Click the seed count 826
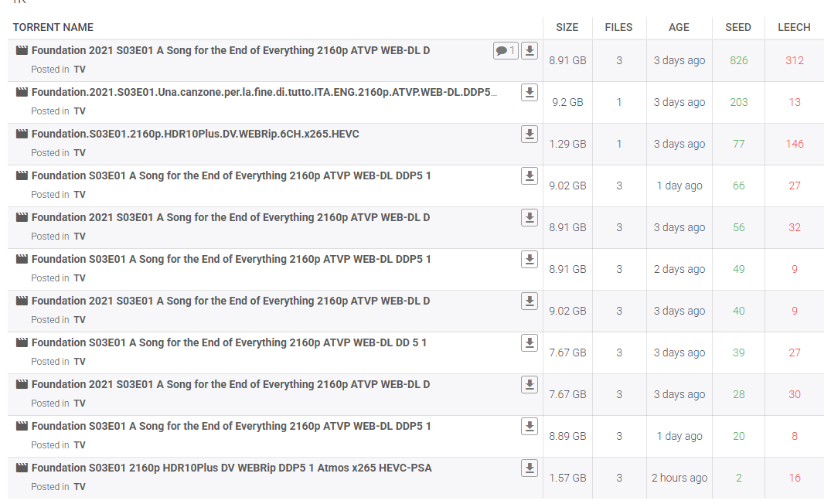The width and height of the screenshot is (831, 504). (738, 60)
